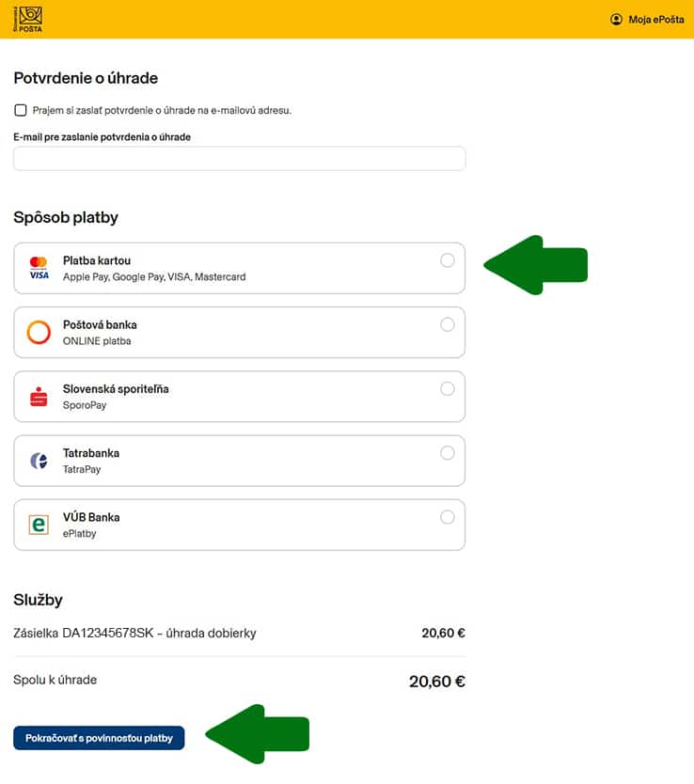
Task: Click the email address input field
Action: (239, 159)
